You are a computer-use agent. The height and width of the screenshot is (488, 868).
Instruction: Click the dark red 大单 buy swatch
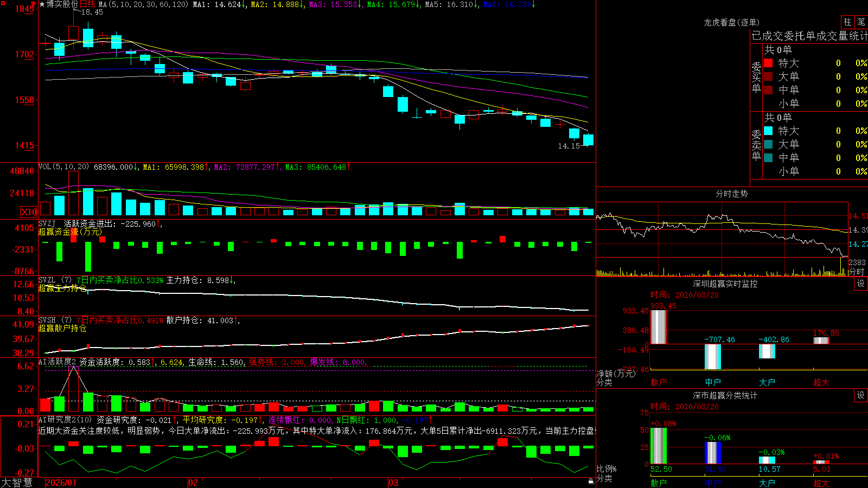click(x=768, y=76)
